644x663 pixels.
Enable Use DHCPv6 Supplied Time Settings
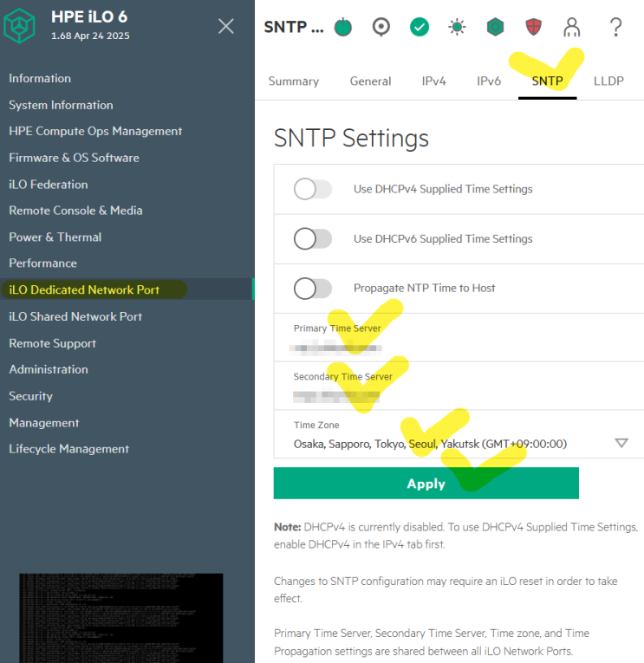click(313, 238)
